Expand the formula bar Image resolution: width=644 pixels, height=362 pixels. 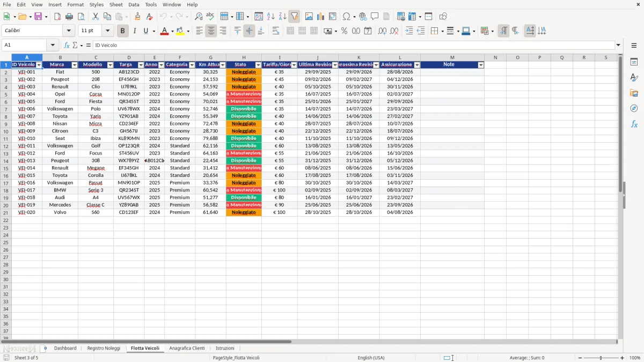(x=618, y=46)
